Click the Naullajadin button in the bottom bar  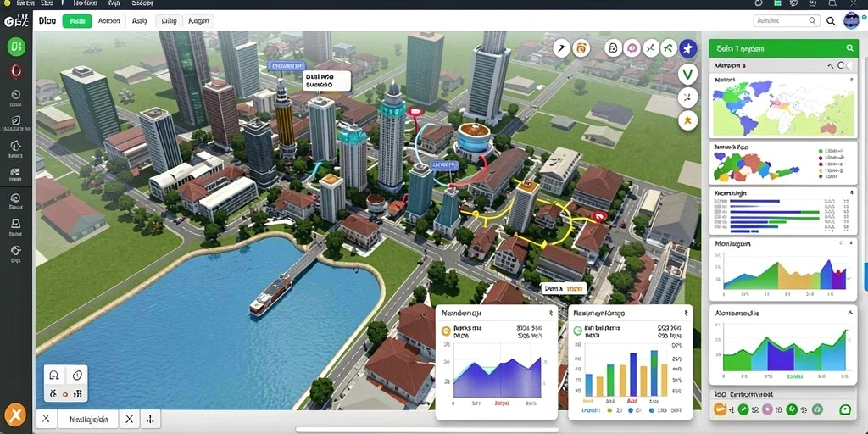(89, 419)
